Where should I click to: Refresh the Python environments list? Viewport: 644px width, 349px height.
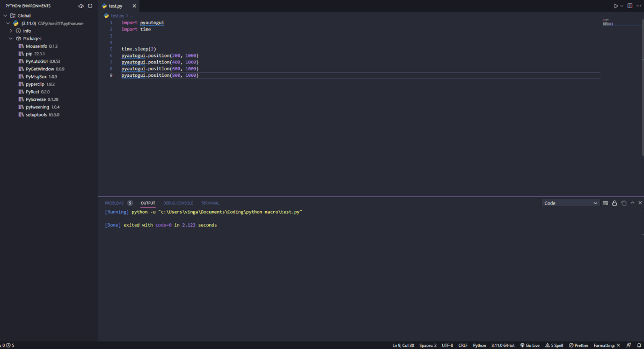[x=90, y=6]
